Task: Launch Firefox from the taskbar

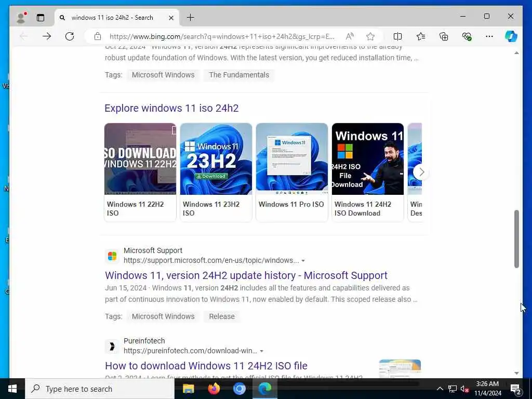Action: (x=214, y=389)
